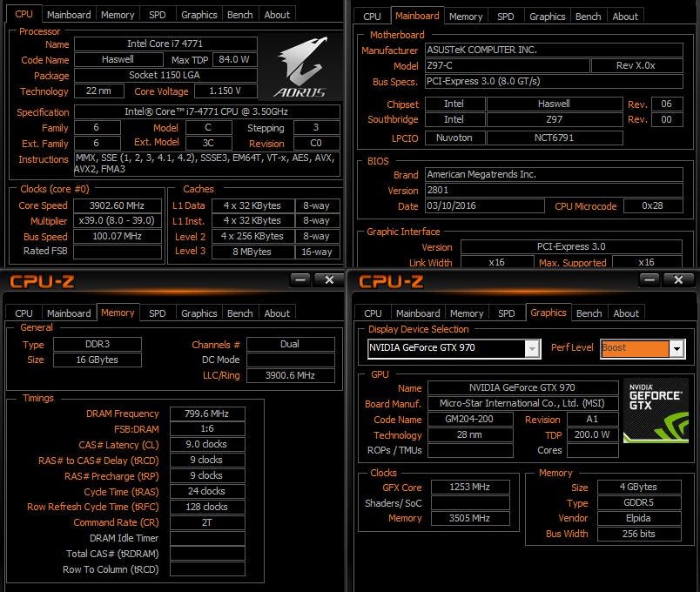
Task: Switch to Mainboard tab in top-left window
Action: (69, 15)
